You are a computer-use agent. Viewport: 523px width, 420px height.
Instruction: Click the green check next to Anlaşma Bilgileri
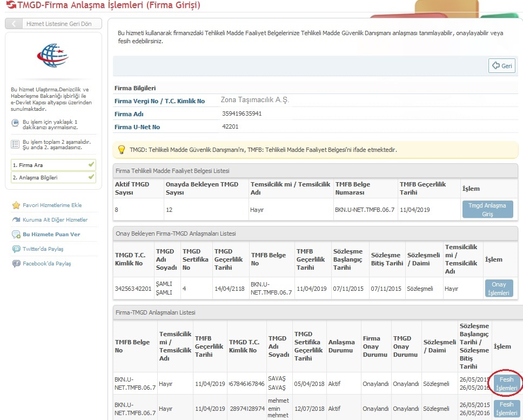[x=91, y=177]
